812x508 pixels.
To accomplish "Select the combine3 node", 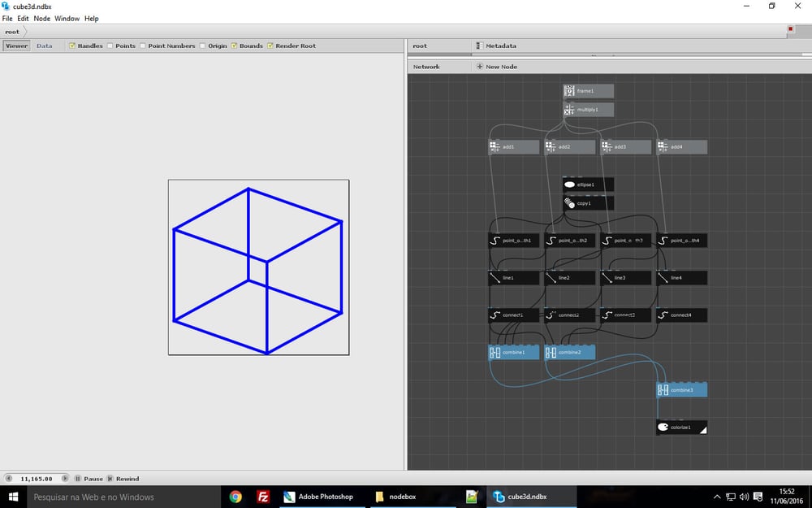I will tap(681, 390).
